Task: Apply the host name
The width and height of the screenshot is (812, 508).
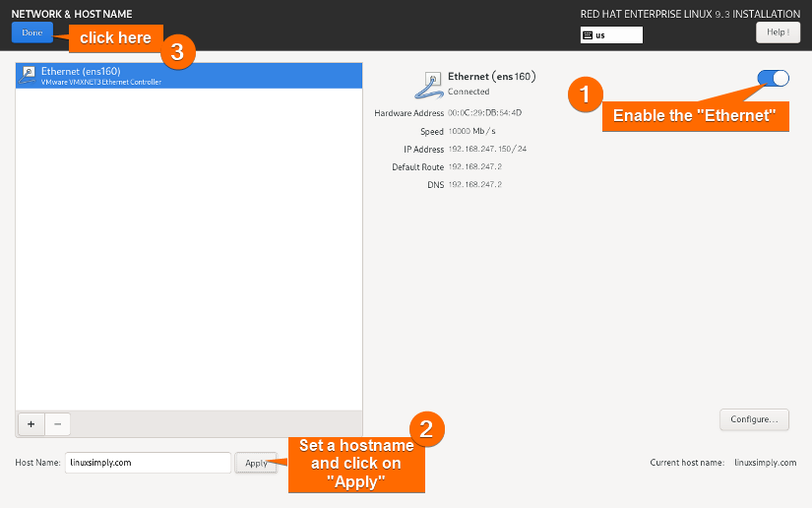Action: click(256, 463)
